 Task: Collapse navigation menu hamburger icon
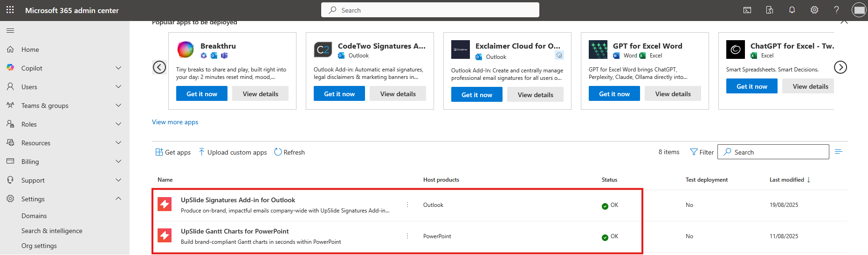[10, 30]
